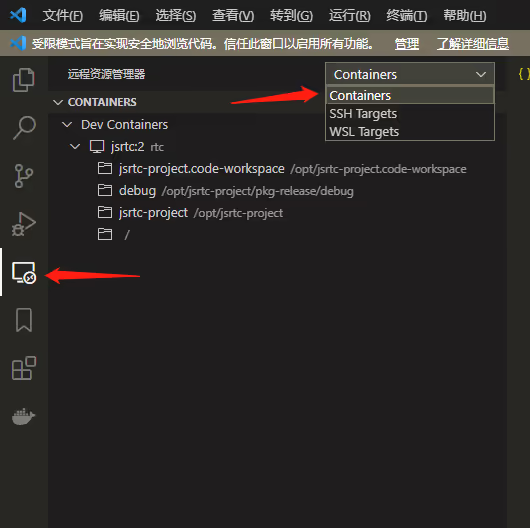Open the 文件(F) menu
Image resolution: width=530 pixels, height=528 pixels.
(x=63, y=16)
